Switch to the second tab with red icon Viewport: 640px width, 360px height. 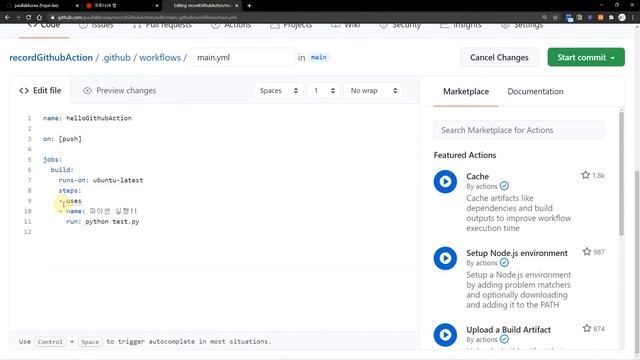click(x=122, y=6)
